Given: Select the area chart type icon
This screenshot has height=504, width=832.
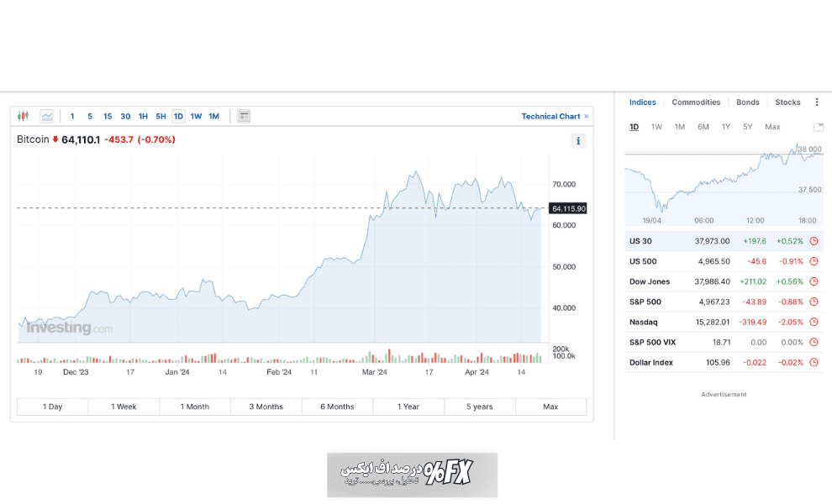Looking at the screenshot, I should [x=47, y=116].
